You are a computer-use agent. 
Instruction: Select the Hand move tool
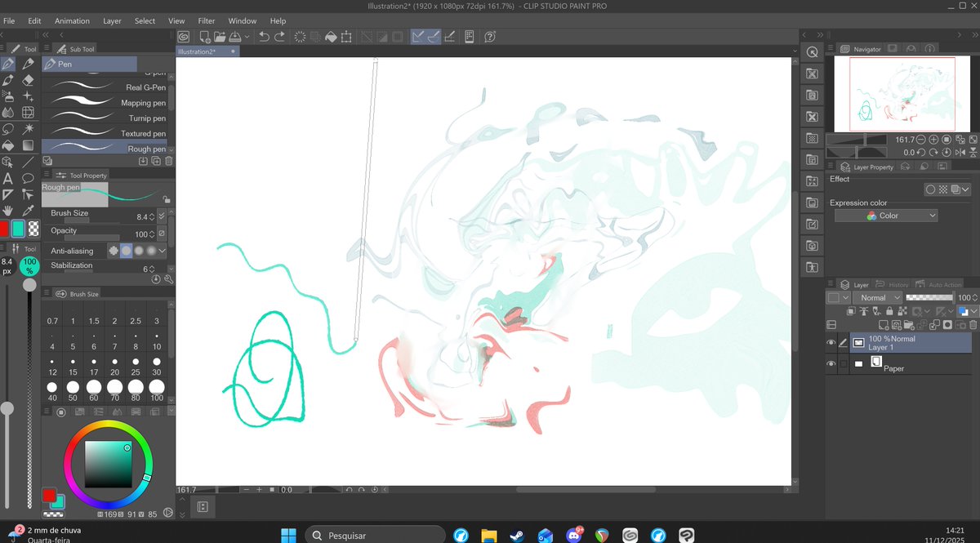(x=8, y=210)
